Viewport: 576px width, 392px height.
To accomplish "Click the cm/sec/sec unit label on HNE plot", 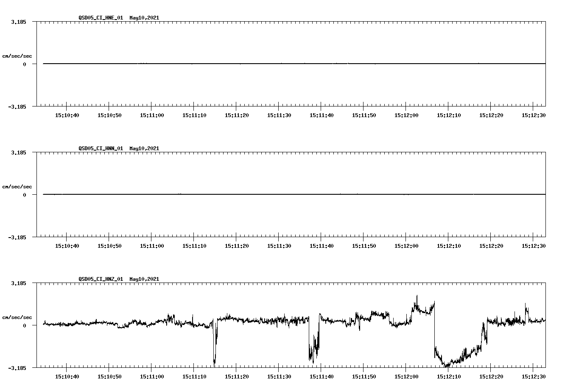I will click(x=17, y=55).
